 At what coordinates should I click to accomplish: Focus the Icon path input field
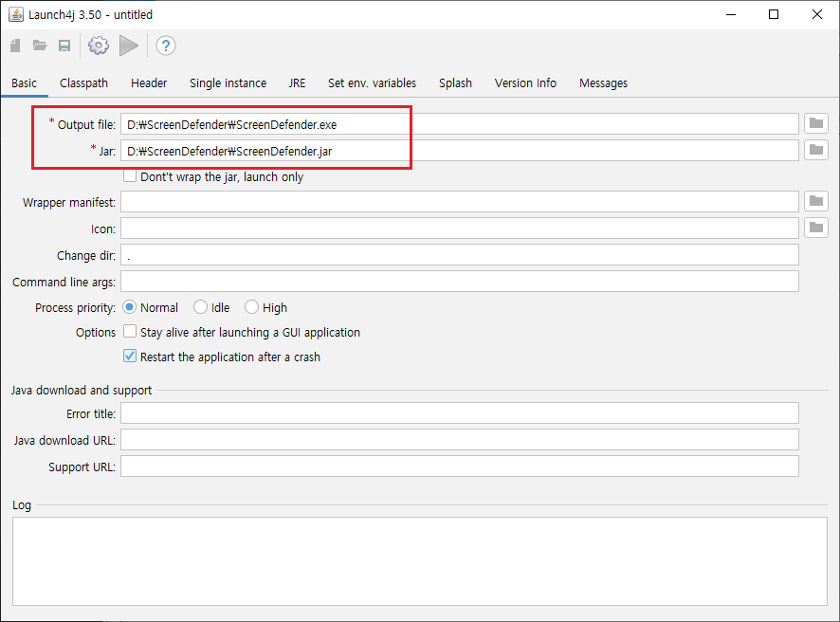point(460,229)
